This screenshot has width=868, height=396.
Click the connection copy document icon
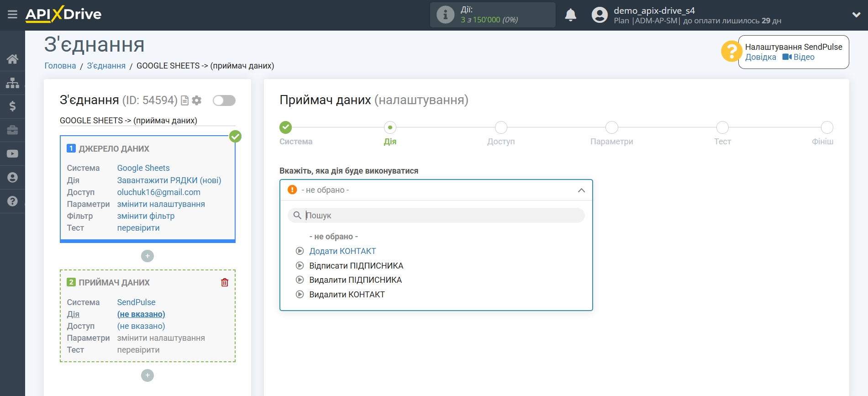pos(184,100)
